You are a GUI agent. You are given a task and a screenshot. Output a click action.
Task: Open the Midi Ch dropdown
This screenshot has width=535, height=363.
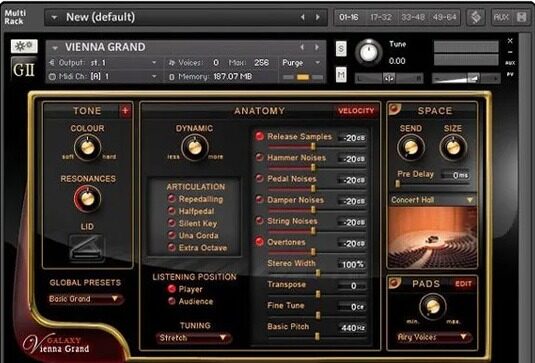click(154, 76)
